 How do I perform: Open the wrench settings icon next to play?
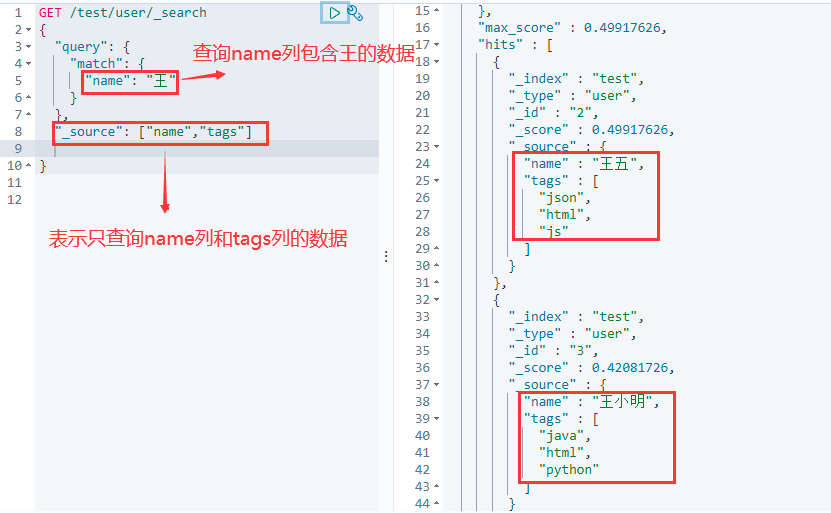(x=355, y=13)
